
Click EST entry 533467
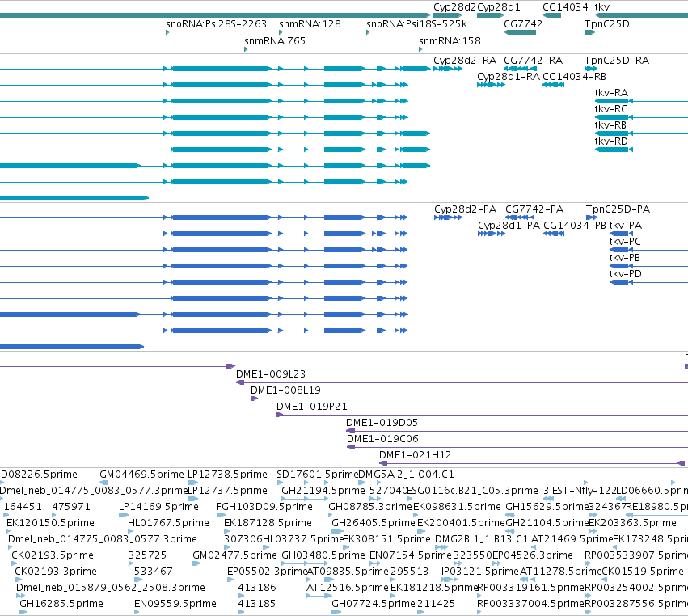click(154, 572)
